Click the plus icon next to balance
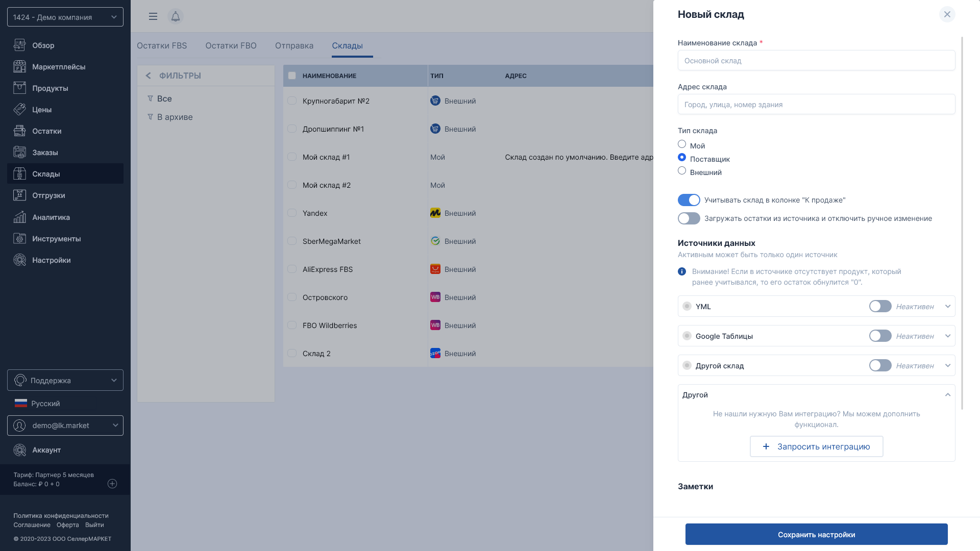This screenshot has width=980, height=551. (112, 484)
